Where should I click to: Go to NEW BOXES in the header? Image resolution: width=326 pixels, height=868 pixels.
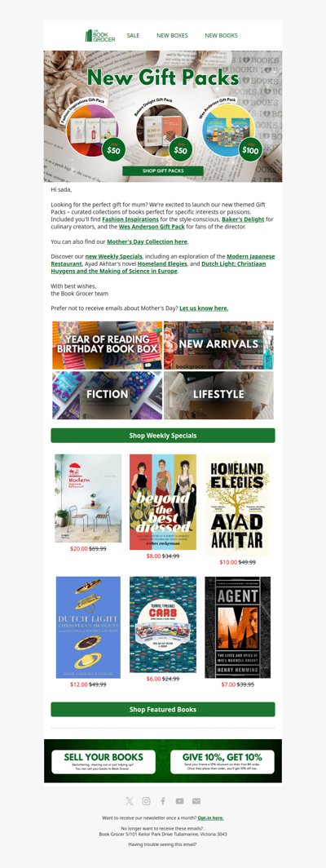tap(172, 35)
